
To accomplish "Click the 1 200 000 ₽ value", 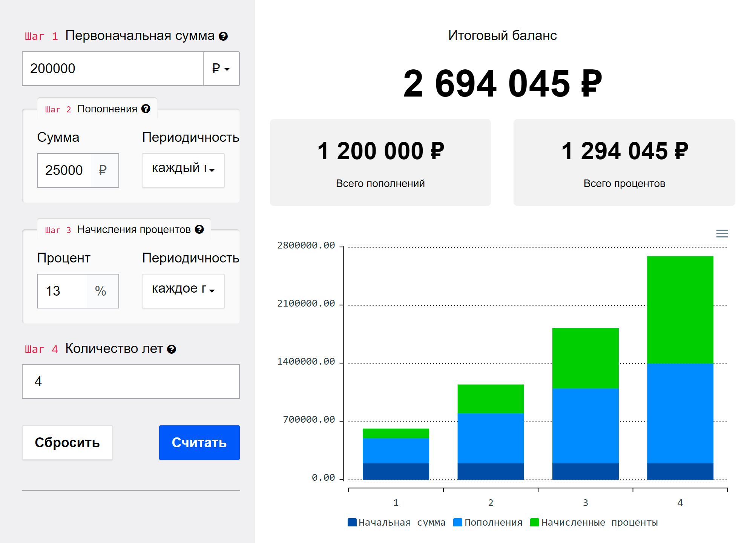I will (x=381, y=151).
